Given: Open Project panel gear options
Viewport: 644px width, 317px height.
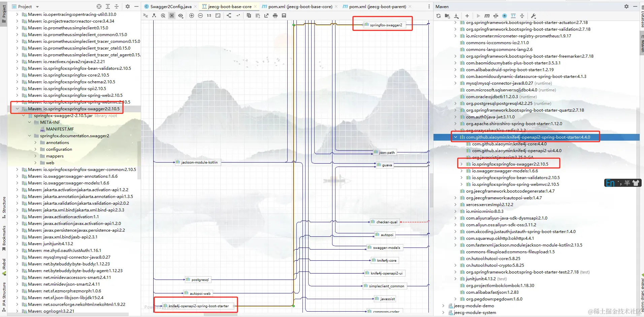Looking at the screenshot, I should pyautogui.click(x=128, y=6).
